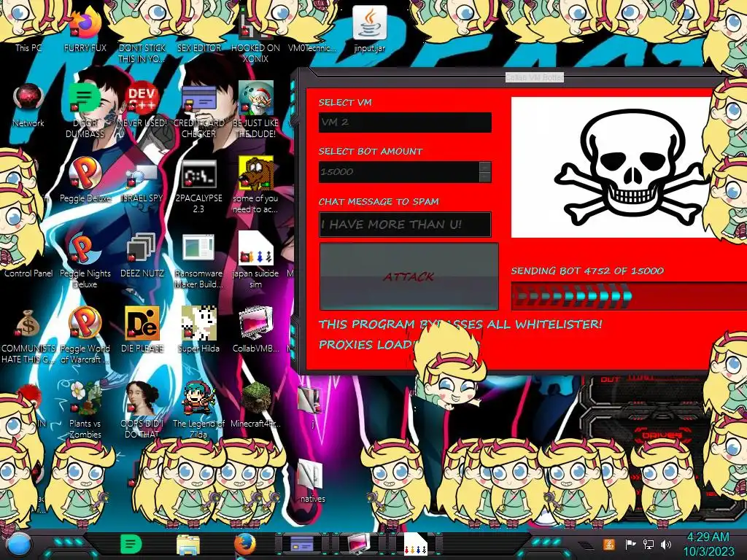Open the green chat app in taskbar
This screenshot has width=747, height=560.
click(131, 544)
